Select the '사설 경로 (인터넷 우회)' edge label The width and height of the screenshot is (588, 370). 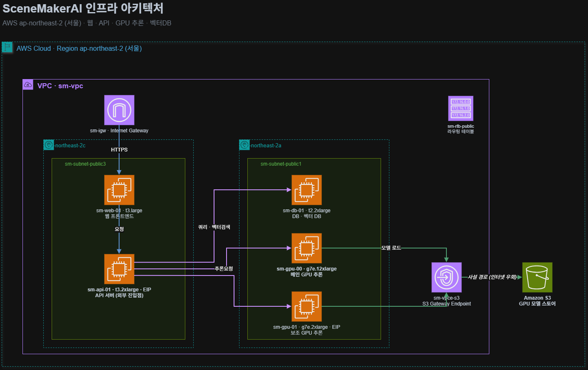click(x=492, y=277)
